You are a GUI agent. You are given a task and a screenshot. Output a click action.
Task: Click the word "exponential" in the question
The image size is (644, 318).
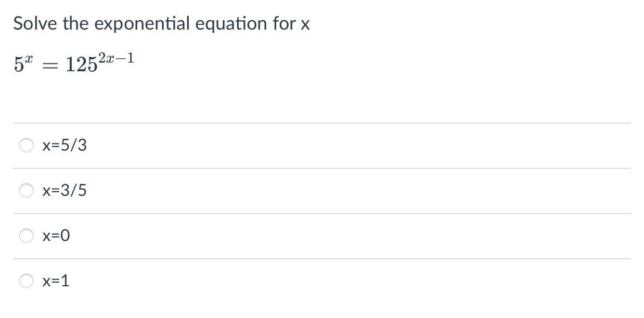coord(142,24)
